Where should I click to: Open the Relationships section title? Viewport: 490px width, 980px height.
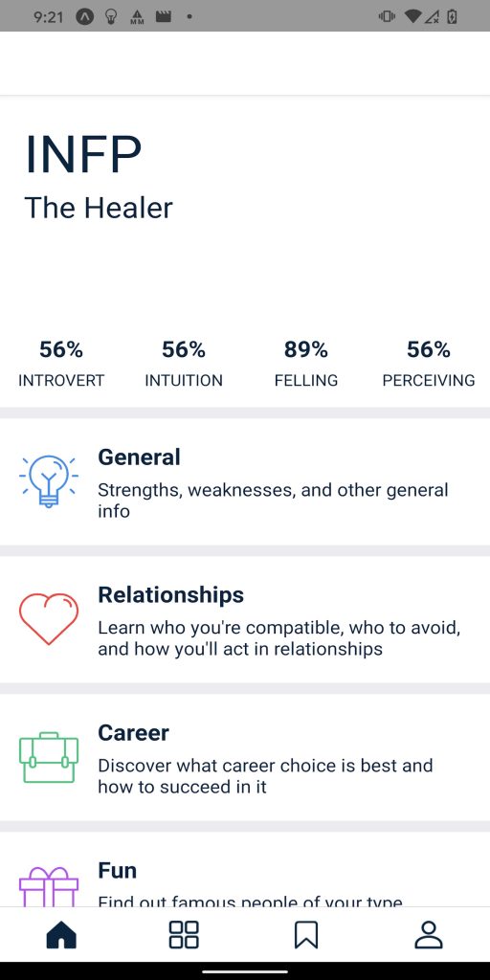click(170, 595)
